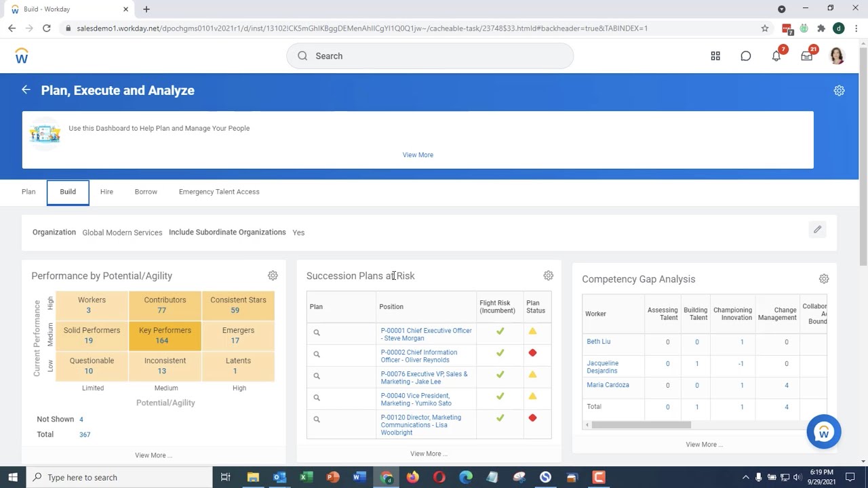Open the notifications bell
868x488 pixels.
[x=776, y=56]
